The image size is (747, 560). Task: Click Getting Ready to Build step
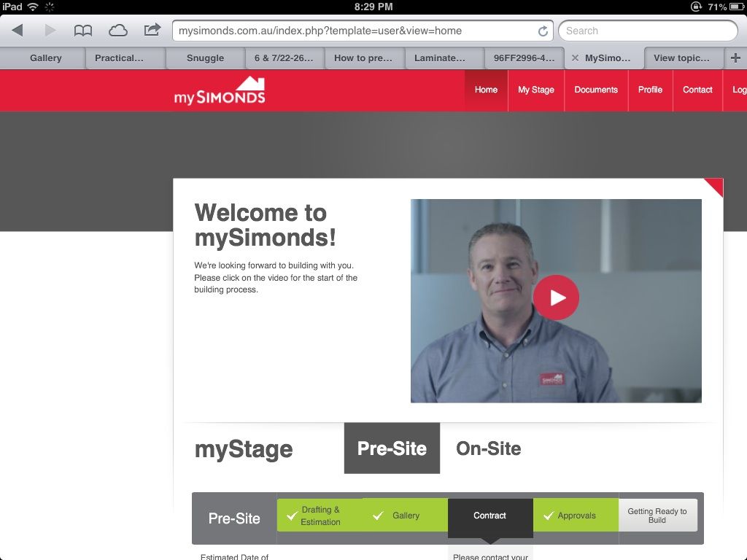(657, 516)
